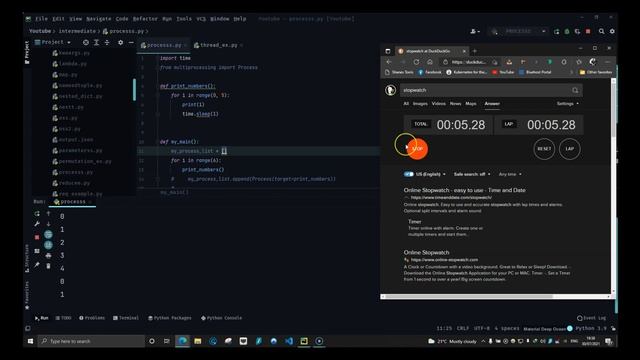Collapse all items in Project panel

[107, 42]
